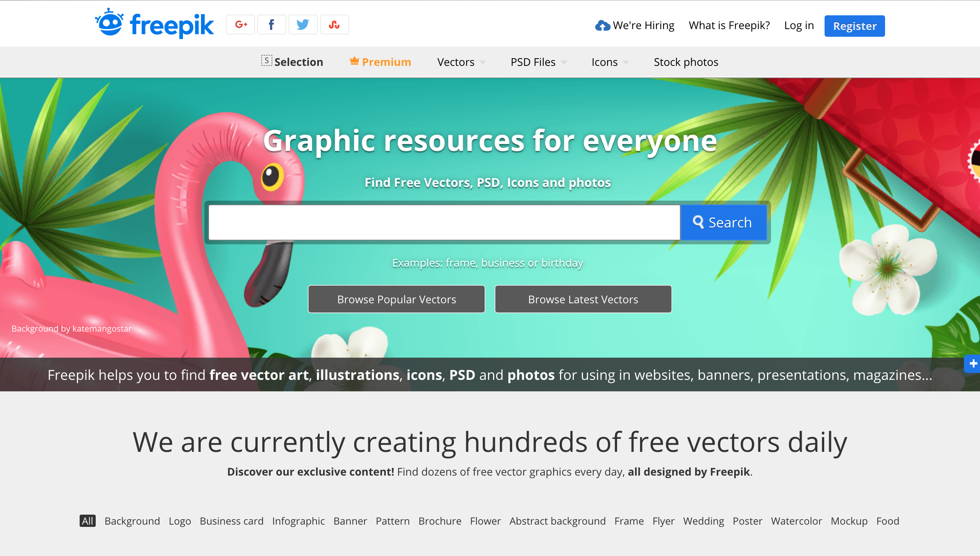980x556 pixels.
Task: Filter by Logo category
Action: 180,521
